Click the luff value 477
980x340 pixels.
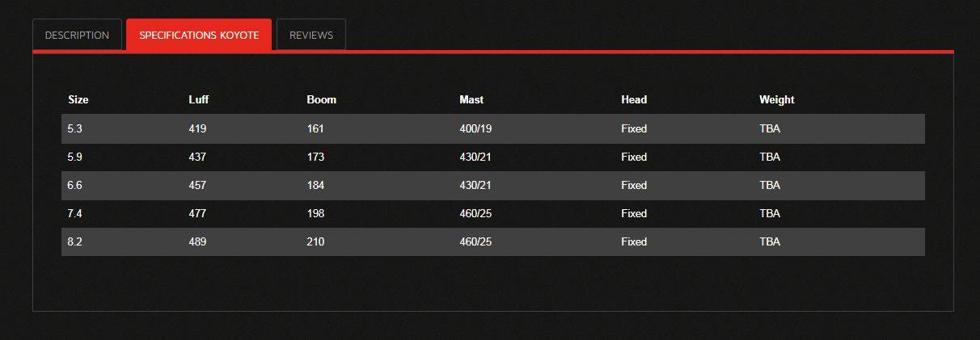[197, 214]
